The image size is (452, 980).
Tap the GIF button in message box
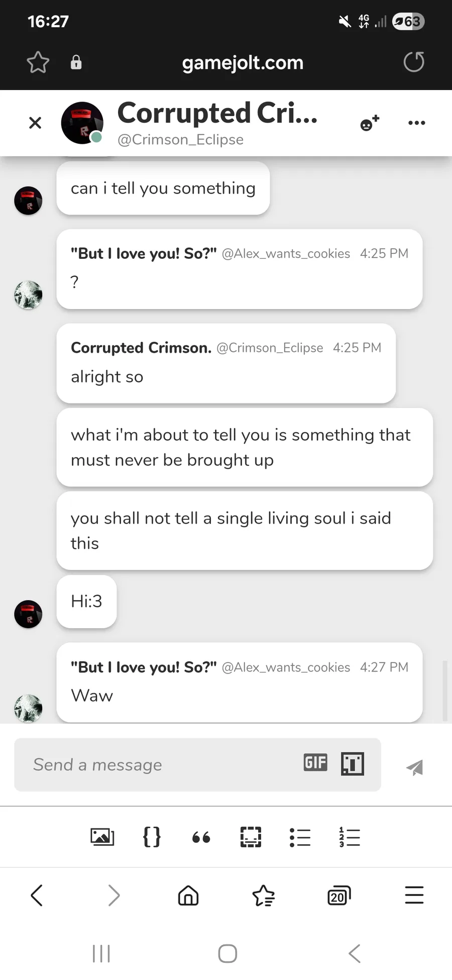(x=315, y=762)
